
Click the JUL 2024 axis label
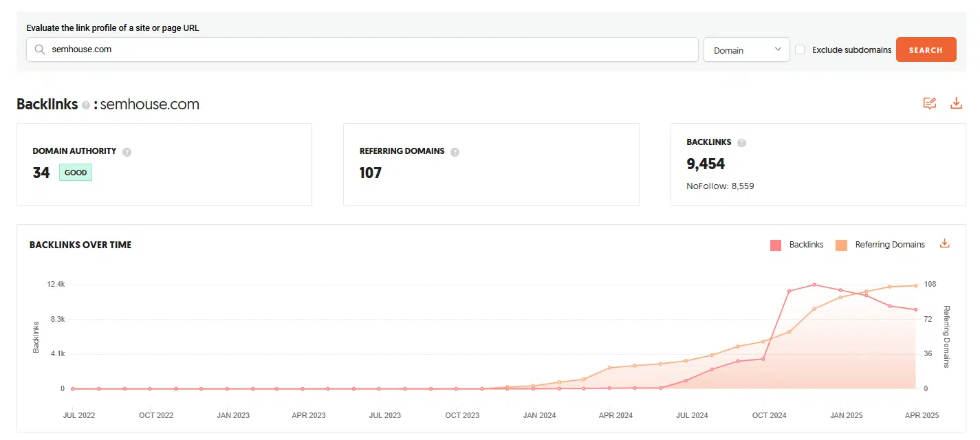(692, 415)
